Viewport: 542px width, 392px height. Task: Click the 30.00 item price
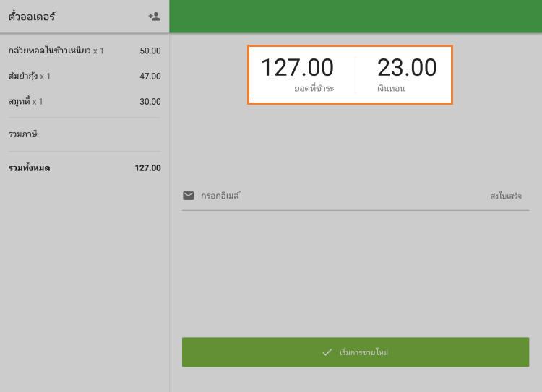coord(150,102)
